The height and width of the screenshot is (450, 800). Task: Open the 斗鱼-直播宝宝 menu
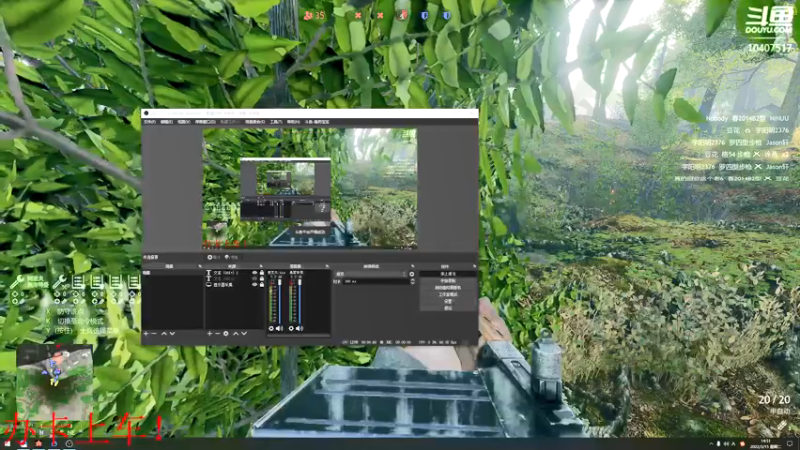(x=317, y=122)
